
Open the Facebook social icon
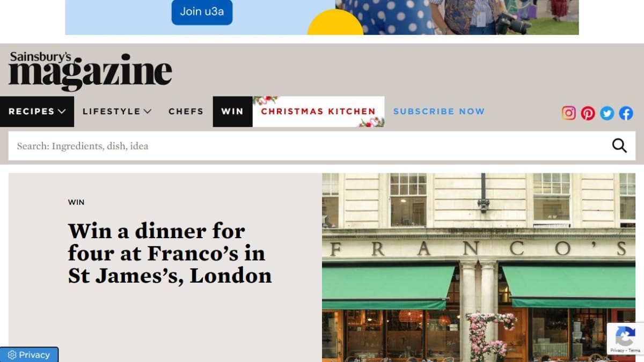626,113
